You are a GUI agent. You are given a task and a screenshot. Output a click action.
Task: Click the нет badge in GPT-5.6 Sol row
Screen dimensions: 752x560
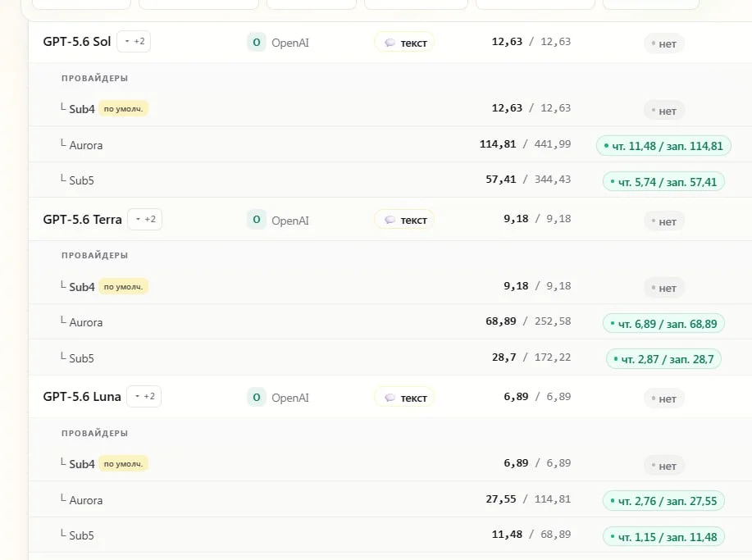click(x=663, y=43)
